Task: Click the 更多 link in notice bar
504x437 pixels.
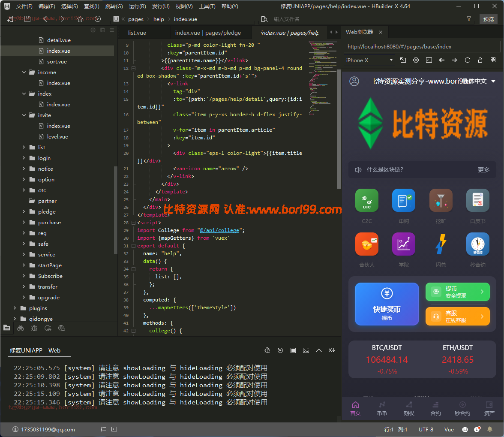Action: (x=483, y=169)
